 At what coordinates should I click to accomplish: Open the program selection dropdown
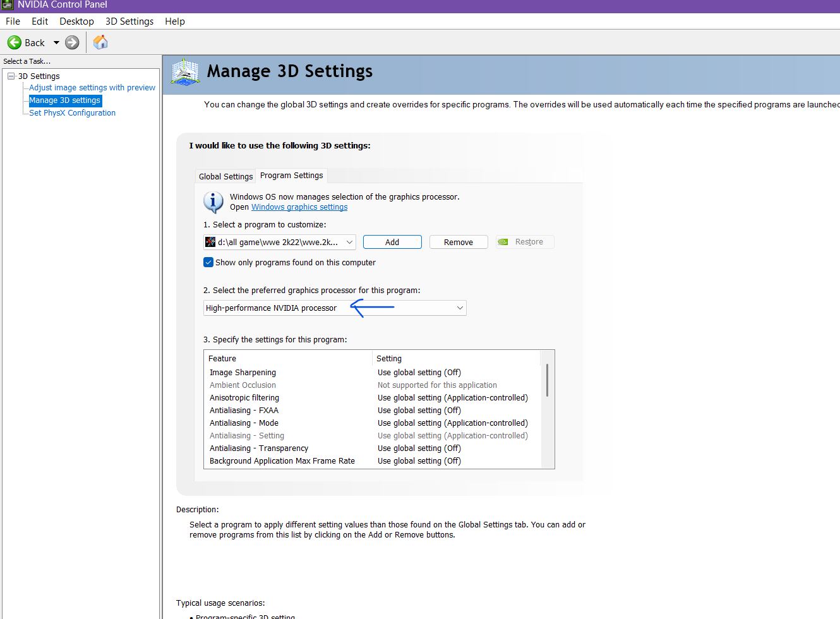350,242
